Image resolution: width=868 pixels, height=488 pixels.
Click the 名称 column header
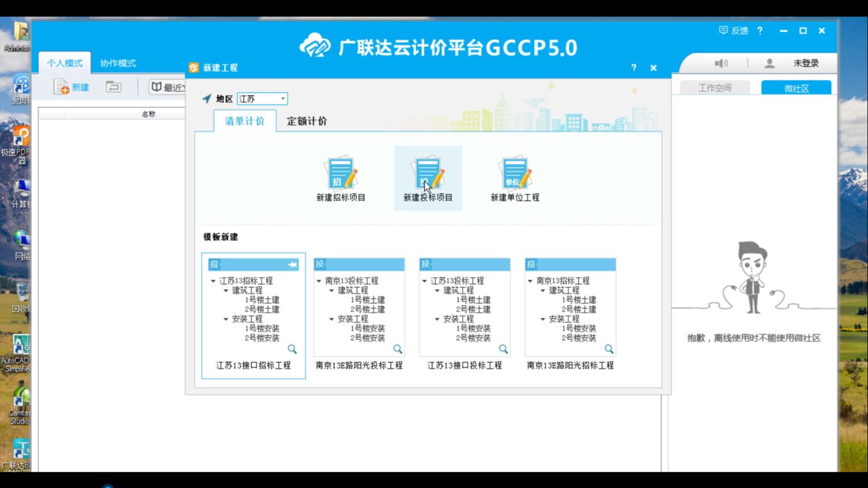149,114
